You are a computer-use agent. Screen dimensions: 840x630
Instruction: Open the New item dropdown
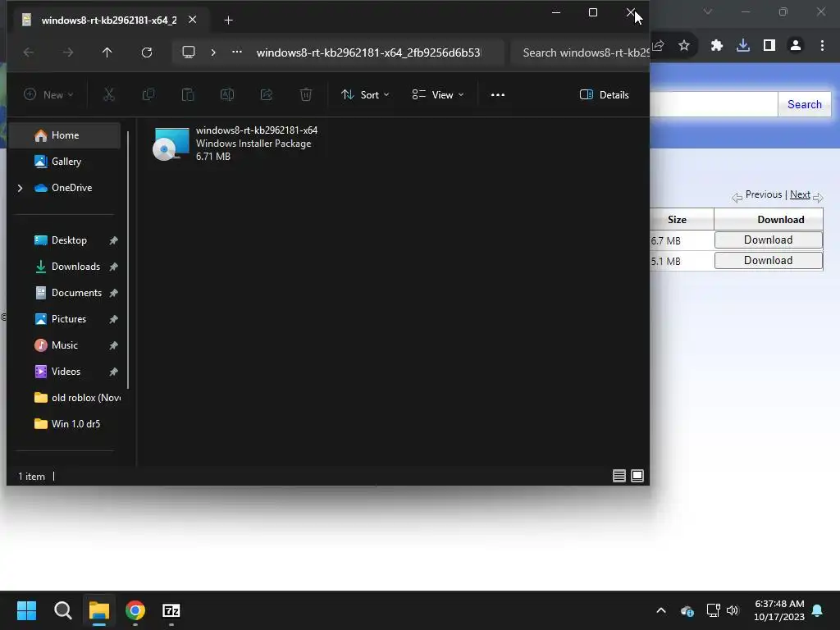pos(48,95)
